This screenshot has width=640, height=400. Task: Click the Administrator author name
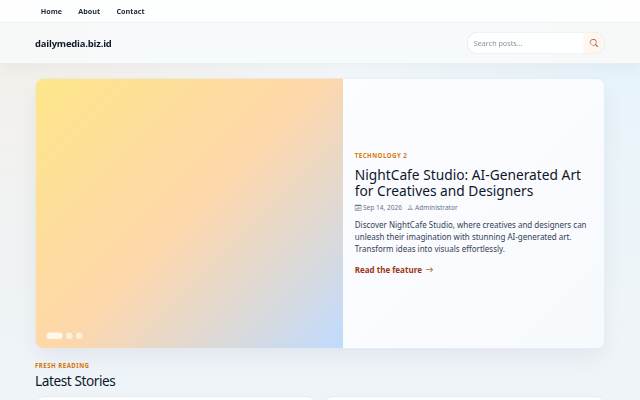click(x=436, y=208)
